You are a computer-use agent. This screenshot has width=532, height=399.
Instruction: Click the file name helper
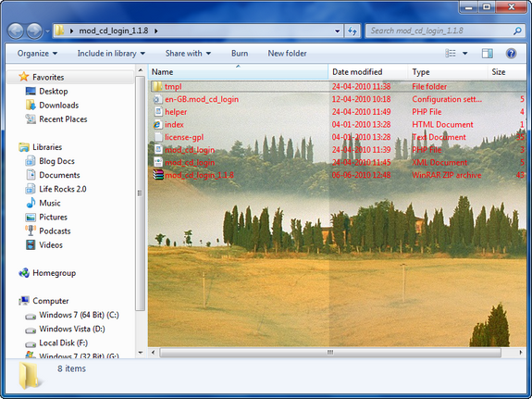point(176,112)
